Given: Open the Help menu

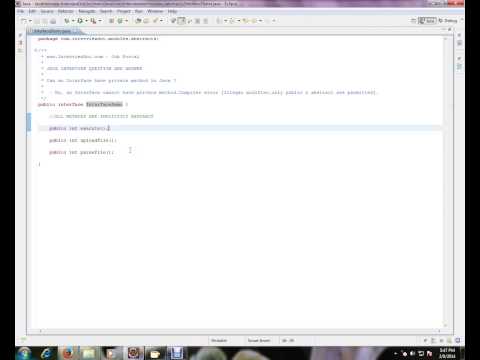Looking at the screenshot, I should 172,11.
